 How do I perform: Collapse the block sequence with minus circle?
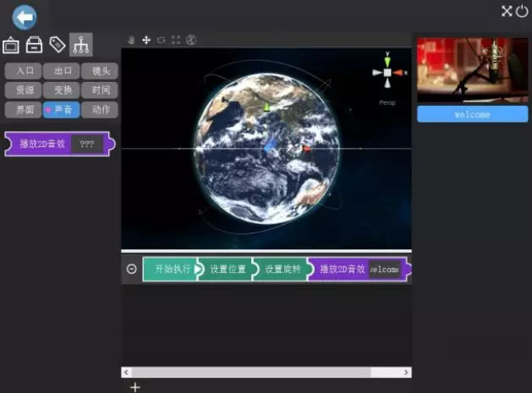coord(132,270)
